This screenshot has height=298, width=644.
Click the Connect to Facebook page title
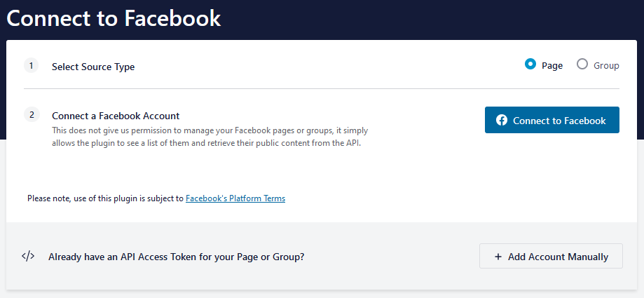click(114, 19)
